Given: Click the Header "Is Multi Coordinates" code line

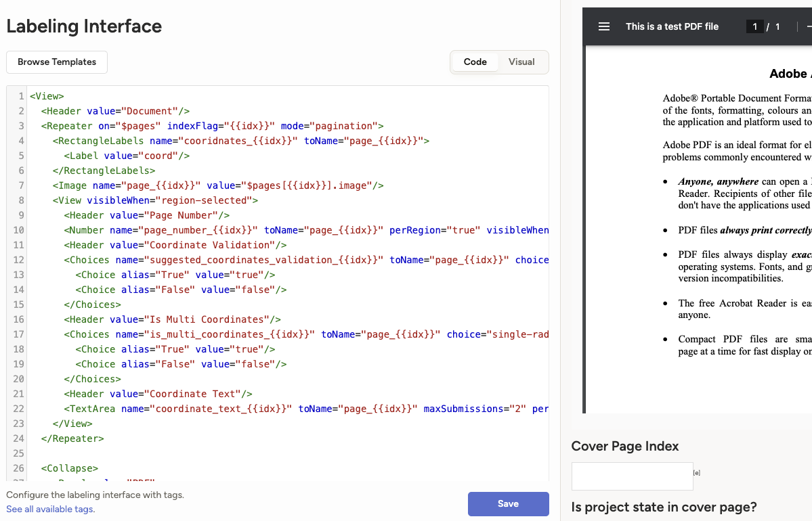Looking at the screenshot, I should click(172, 319).
